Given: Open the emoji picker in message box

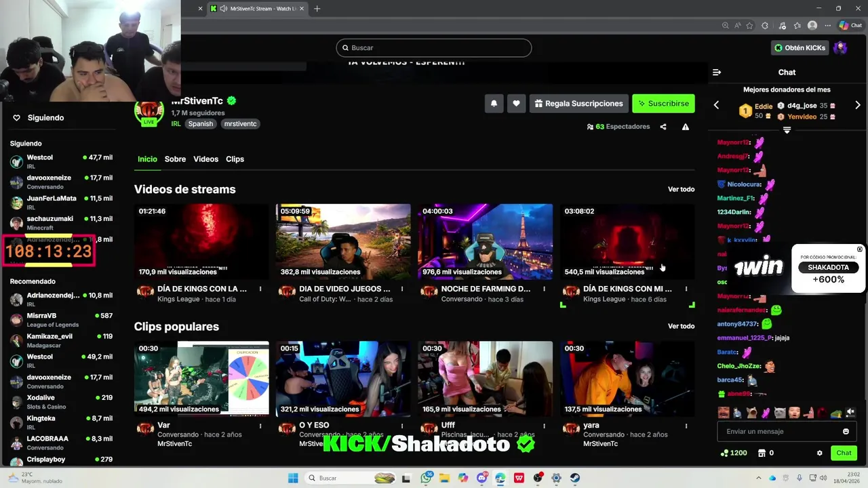Looking at the screenshot, I should [846, 432].
